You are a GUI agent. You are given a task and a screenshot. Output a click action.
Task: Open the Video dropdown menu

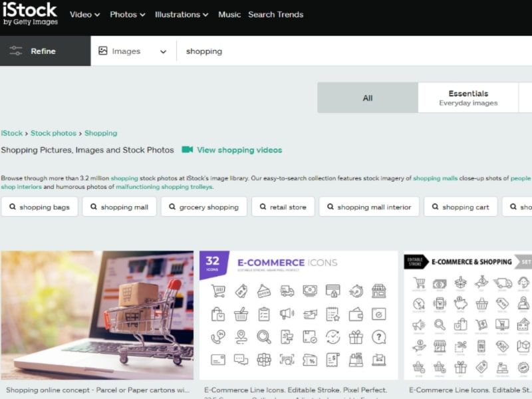click(84, 14)
